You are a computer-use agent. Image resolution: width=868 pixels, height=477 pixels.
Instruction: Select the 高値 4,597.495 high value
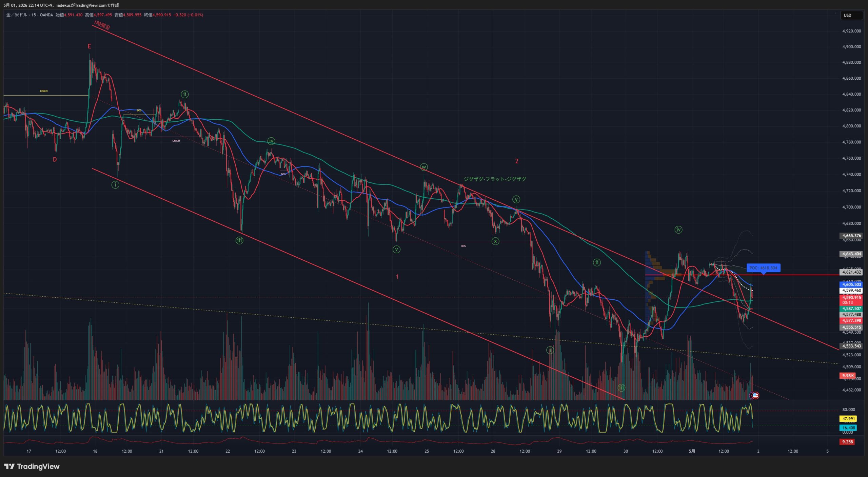tap(98, 15)
